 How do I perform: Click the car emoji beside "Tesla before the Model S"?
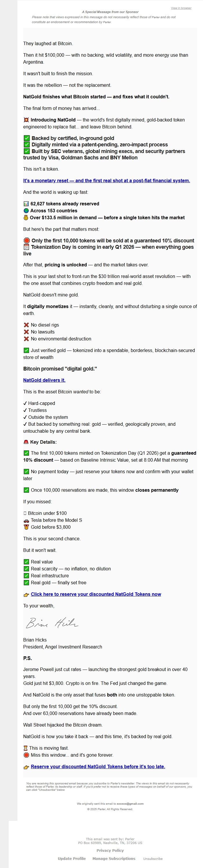(26, 520)
